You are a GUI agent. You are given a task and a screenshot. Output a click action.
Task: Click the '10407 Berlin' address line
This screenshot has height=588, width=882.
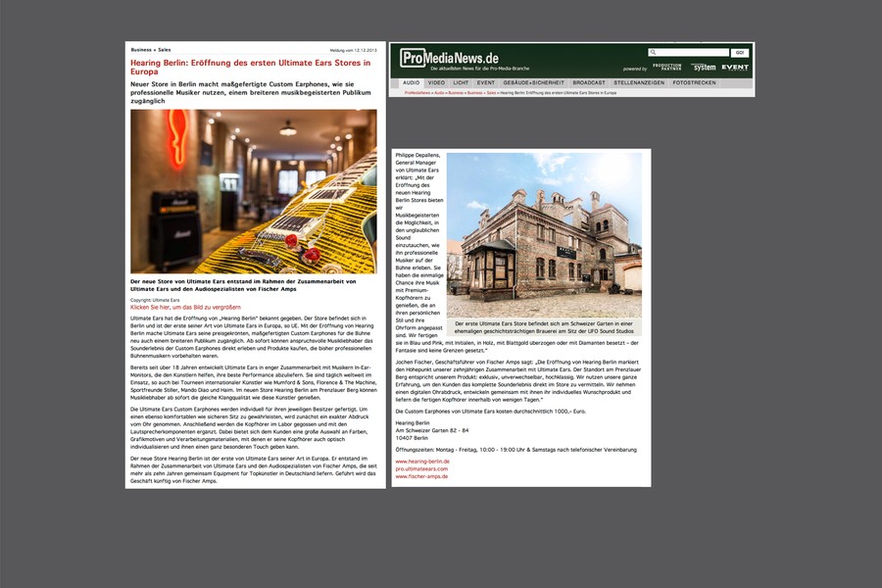tap(412, 438)
